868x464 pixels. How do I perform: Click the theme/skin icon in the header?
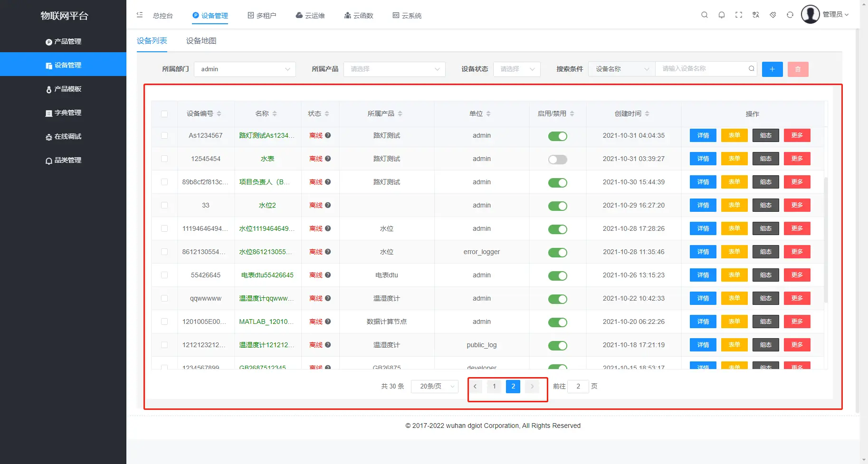click(773, 15)
